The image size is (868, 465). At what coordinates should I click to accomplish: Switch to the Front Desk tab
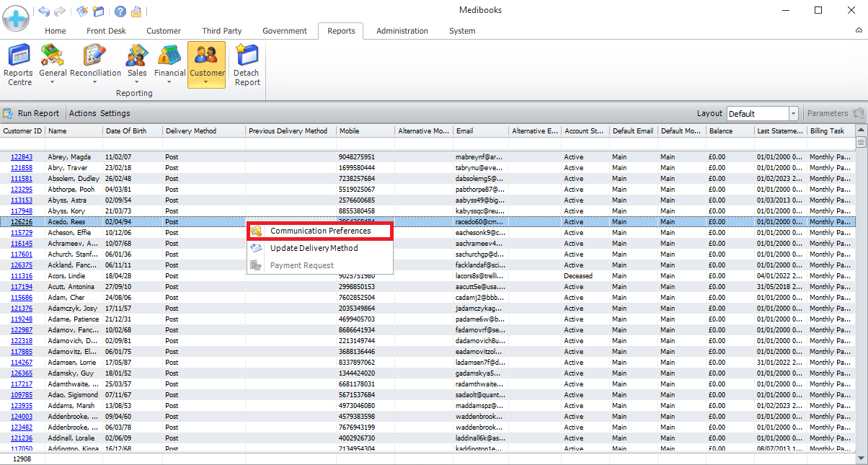click(106, 31)
